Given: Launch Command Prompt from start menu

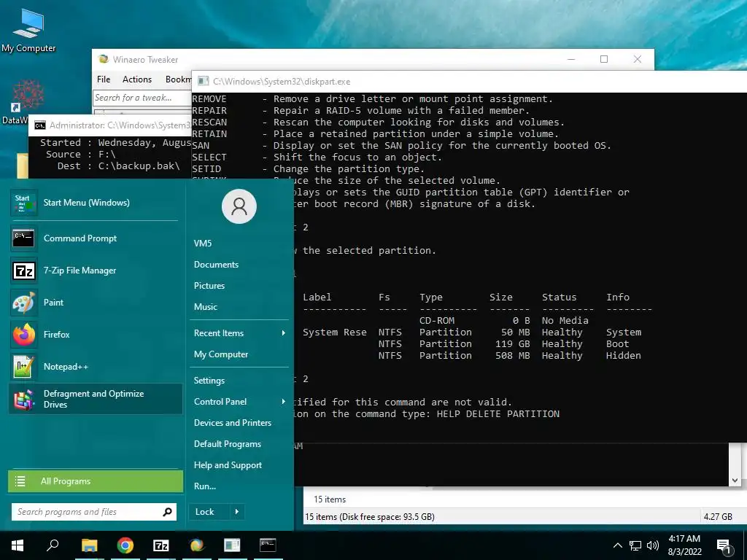Looking at the screenshot, I should [95, 238].
